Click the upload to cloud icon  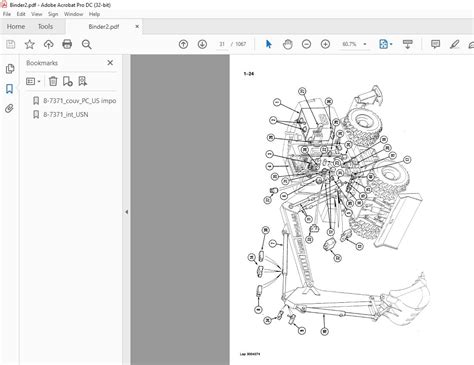tap(49, 44)
